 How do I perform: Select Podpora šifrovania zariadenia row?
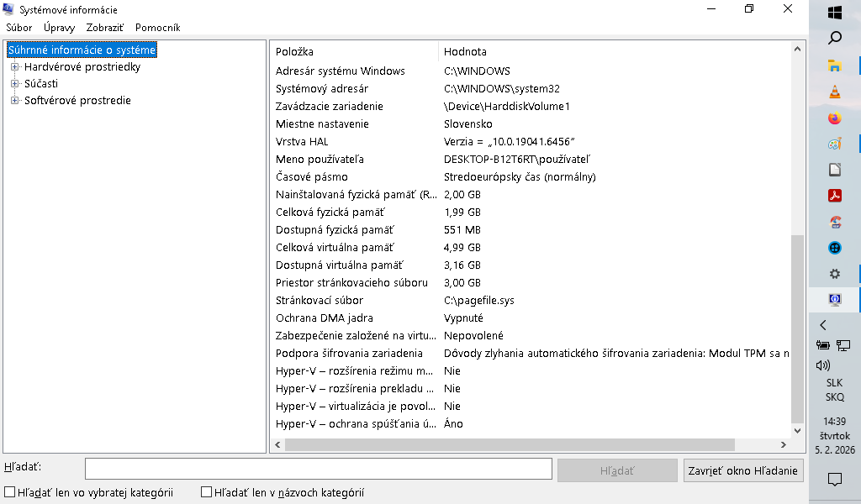click(531, 353)
